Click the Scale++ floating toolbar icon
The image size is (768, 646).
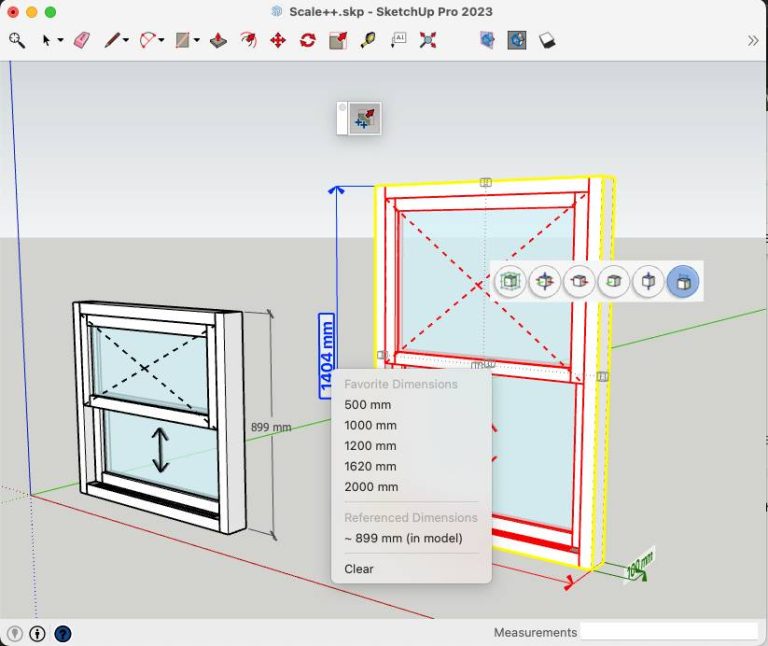coord(365,119)
